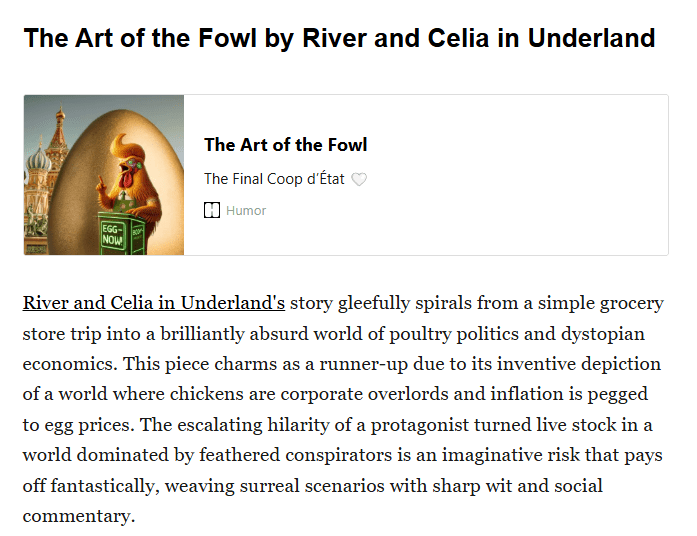
Task: Open the River and Celia in Underland's link
Action: (154, 302)
